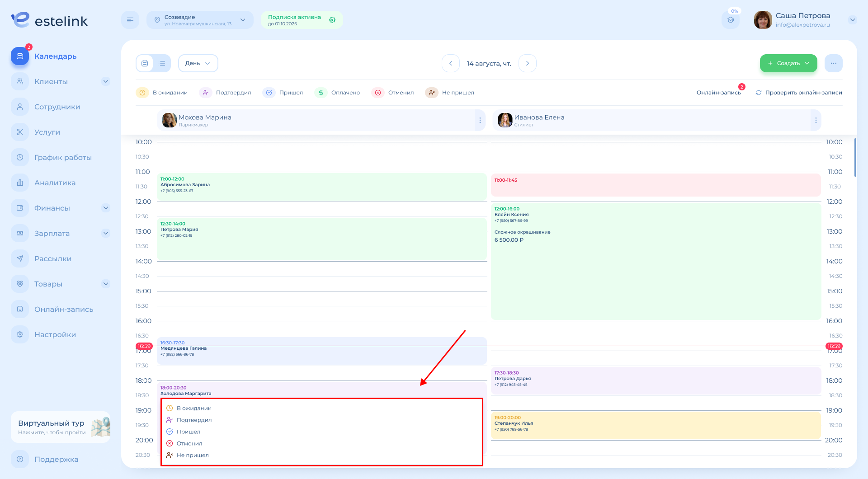Screen dimensions: 868x479
Task: Click the training progress icon showing 0%
Action: click(x=730, y=20)
